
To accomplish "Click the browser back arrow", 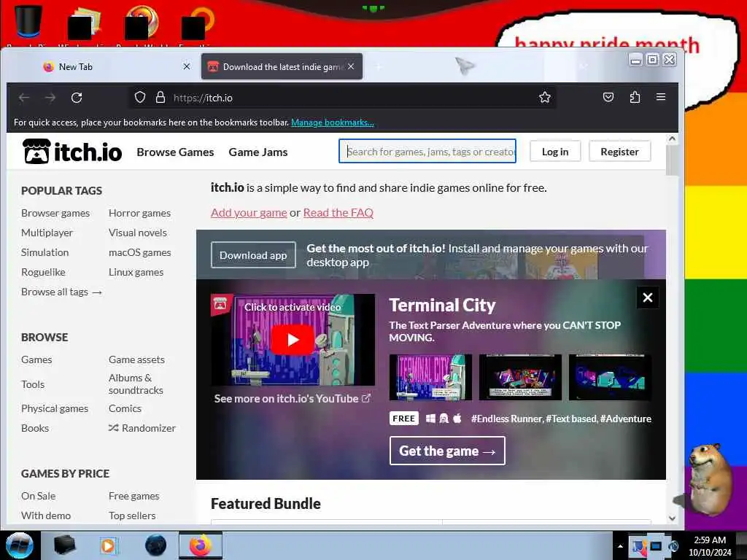I will (24, 98).
